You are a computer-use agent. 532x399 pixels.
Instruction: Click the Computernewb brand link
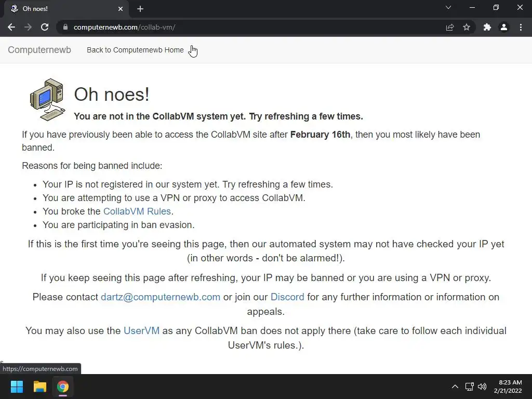[39, 50]
